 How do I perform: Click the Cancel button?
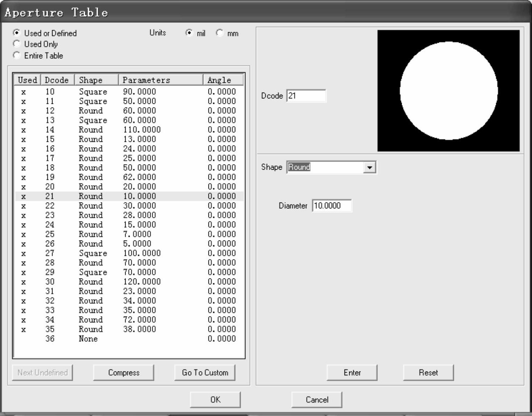click(317, 400)
